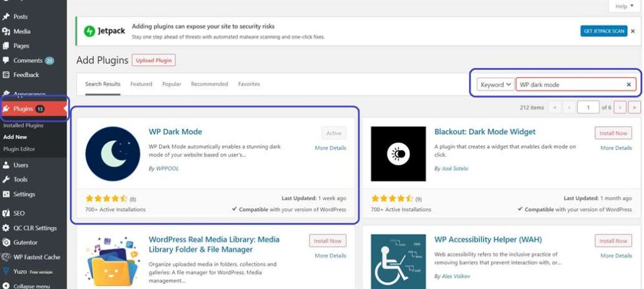The width and height of the screenshot is (644, 289).
Task: Click Get Jetpack Scan button
Action: click(604, 31)
